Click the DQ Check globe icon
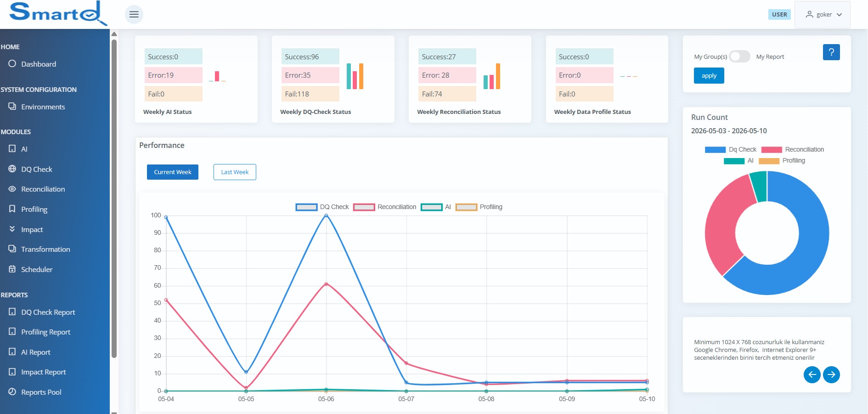 [x=12, y=169]
